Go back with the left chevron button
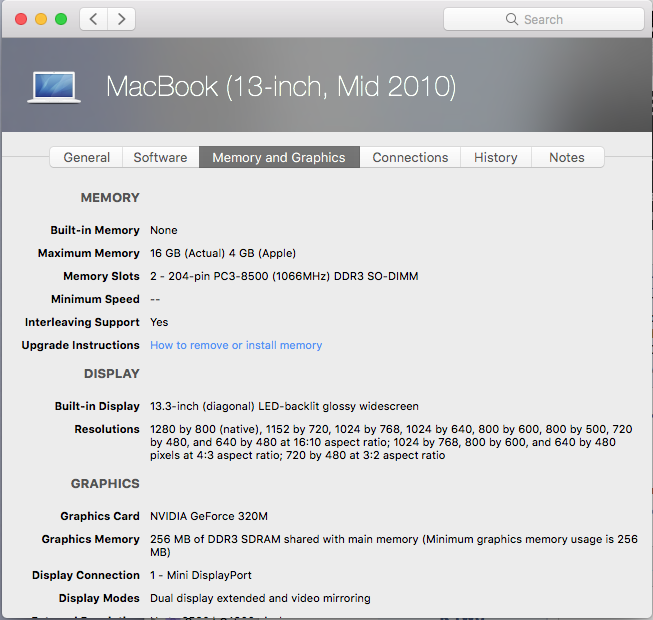 coord(94,19)
